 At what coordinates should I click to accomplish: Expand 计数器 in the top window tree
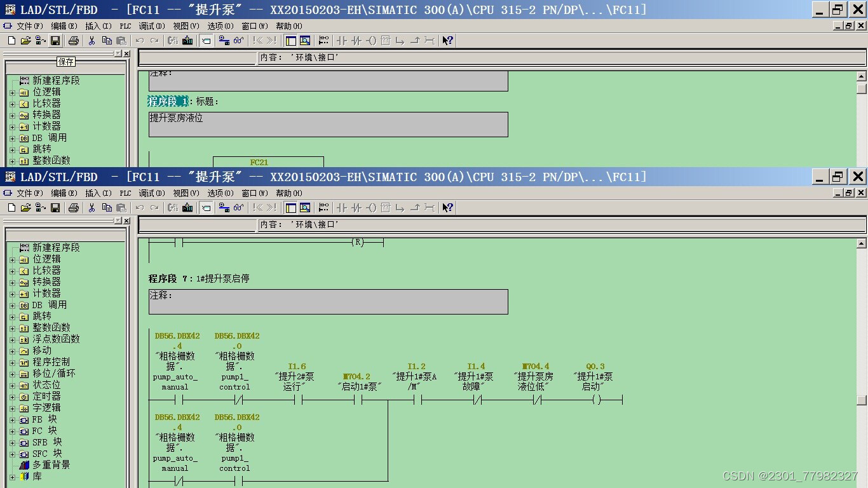(12, 126)
